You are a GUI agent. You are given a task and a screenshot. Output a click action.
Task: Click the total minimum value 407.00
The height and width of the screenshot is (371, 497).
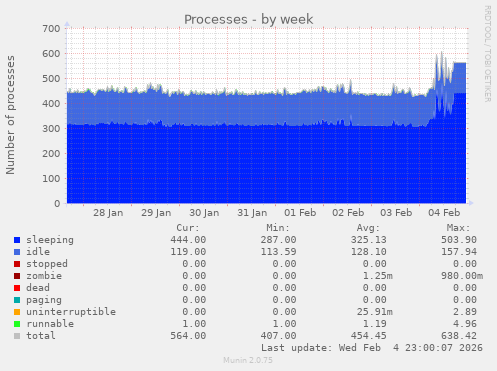(x=279, y=336)
